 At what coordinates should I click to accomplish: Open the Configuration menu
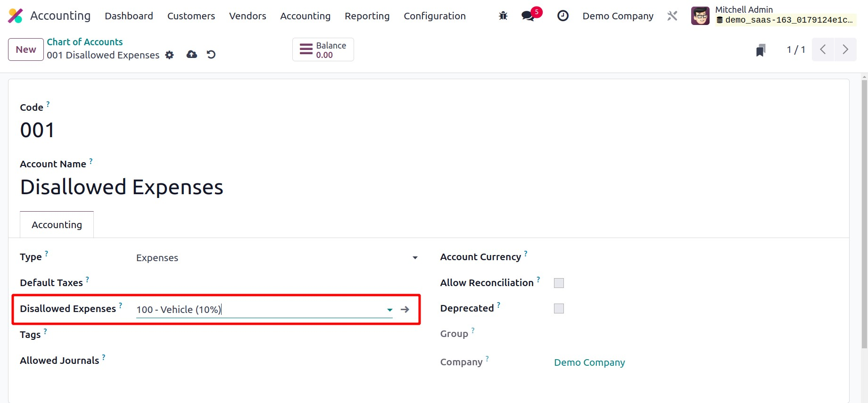click(434, 16)
